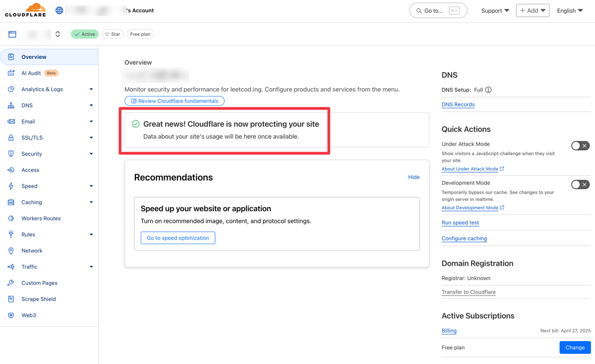The height and width of the screenshot is (364, 595).
Task: Expand the DNS sidebar submenu arrow
Action: click(91, 105)
